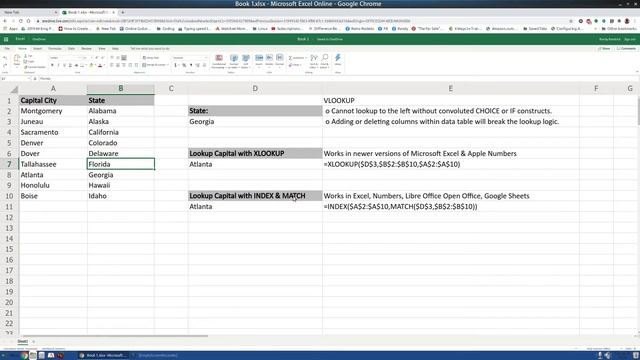Select the INDEX MATCH formula text cell
Viewport: 640px width, 360px height.
point(451,207)
